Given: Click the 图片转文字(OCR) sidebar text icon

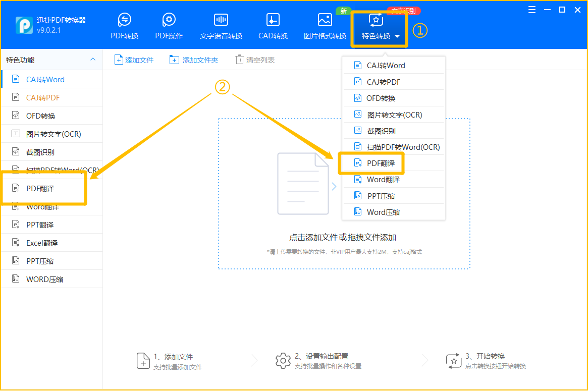Looking at the screenshot, I should click(16, 134).
